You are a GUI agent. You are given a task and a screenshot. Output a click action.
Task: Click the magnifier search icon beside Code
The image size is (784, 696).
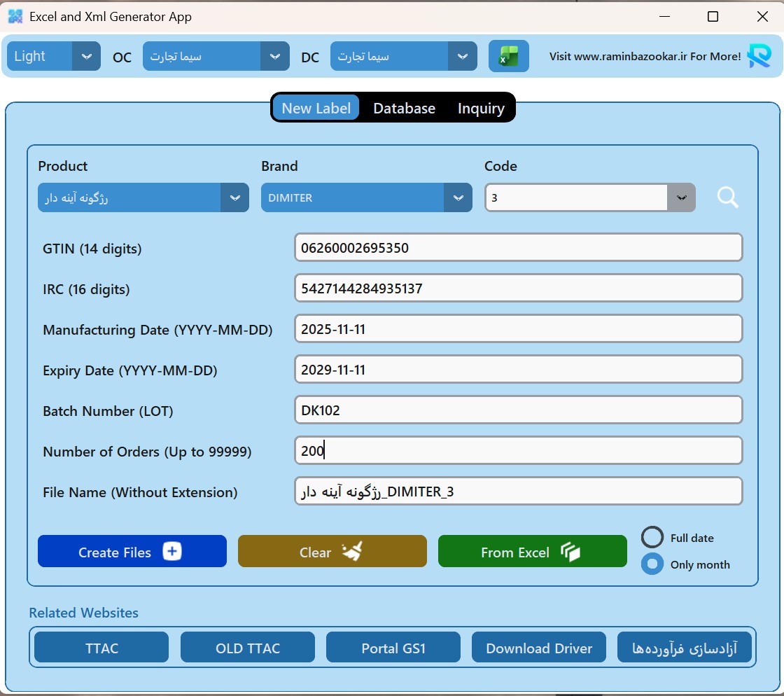(727, 198)
